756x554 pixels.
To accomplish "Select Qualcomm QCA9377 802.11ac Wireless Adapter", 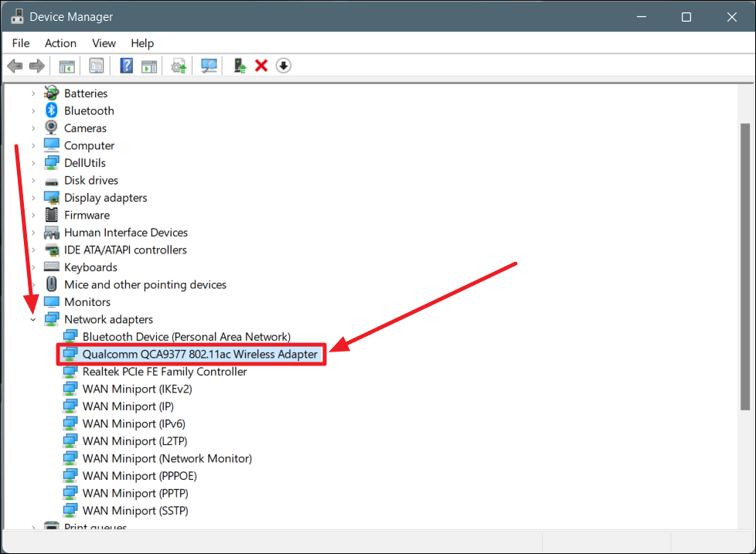I will [199, 354].
